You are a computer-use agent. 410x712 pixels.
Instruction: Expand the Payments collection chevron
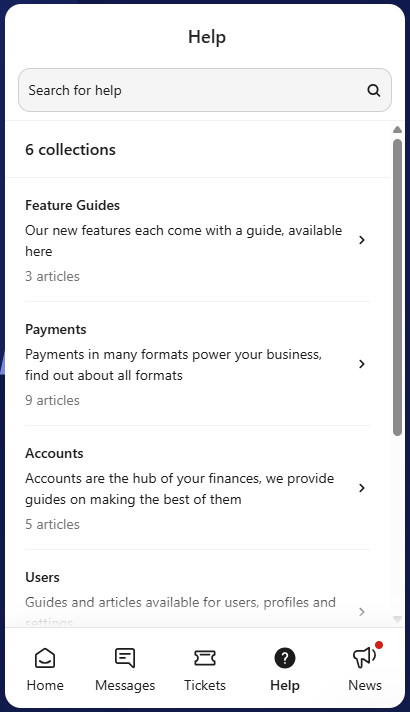[361, 364]
